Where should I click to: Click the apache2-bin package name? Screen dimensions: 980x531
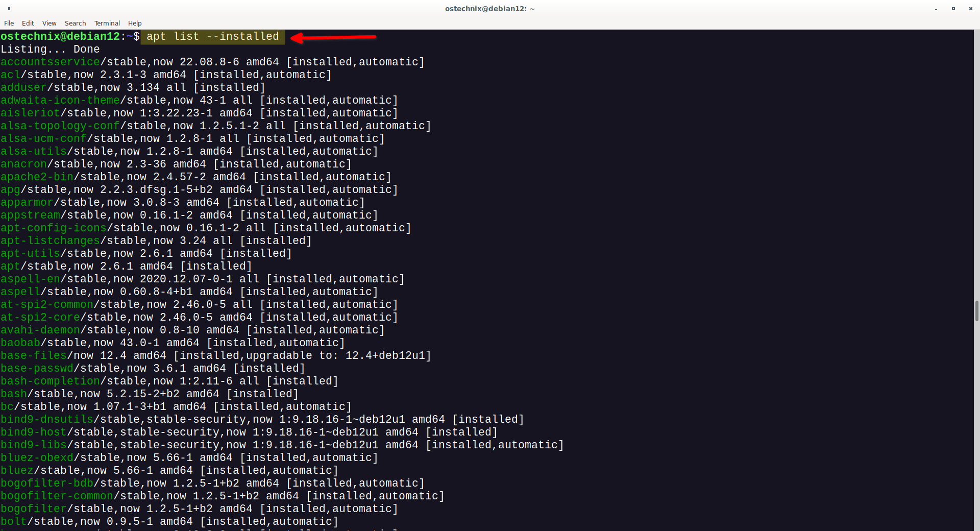tap(36, 176)
